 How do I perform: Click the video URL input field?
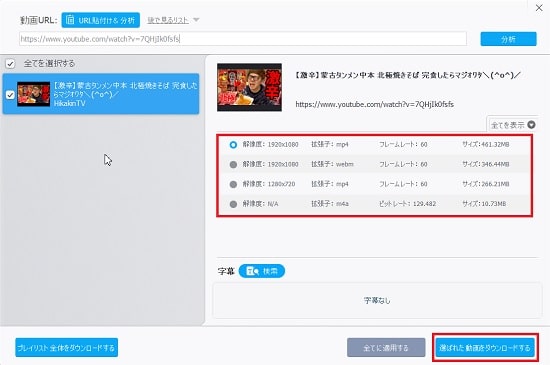243,39
